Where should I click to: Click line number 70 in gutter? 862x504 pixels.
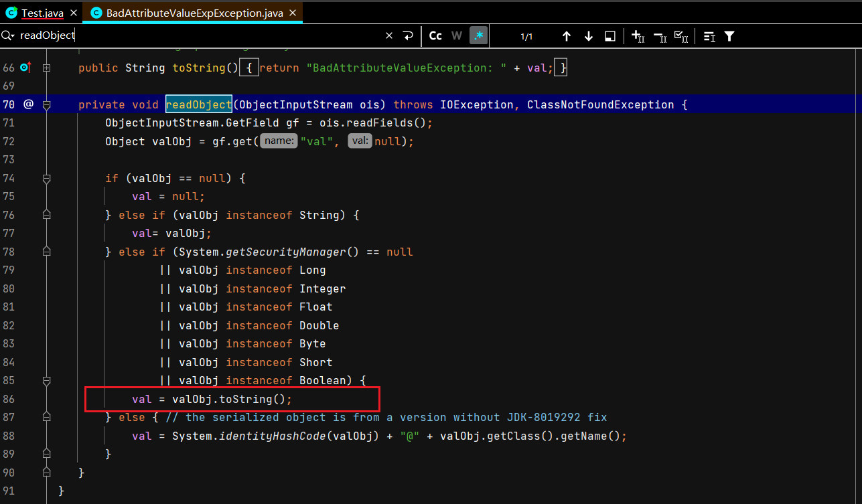pos(9,104)
